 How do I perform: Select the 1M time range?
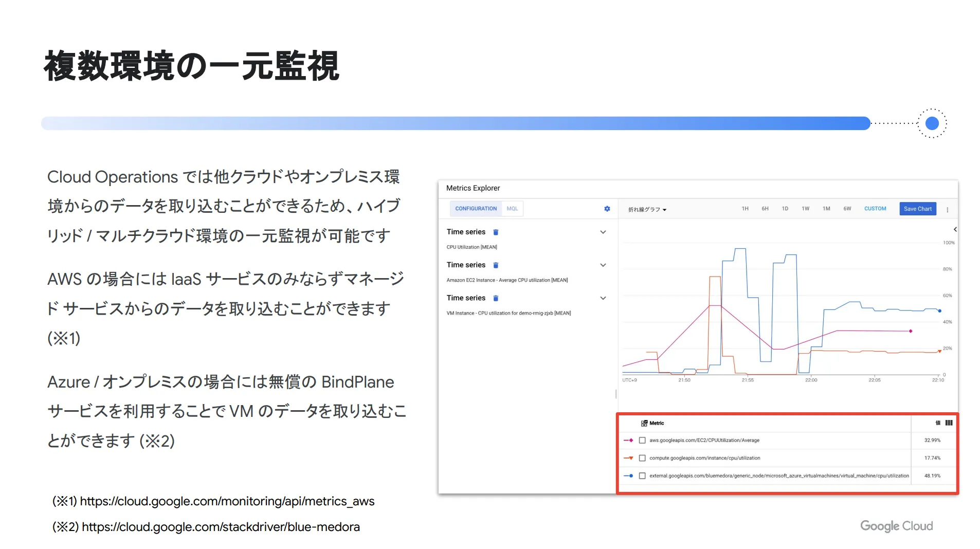point(826,209)
